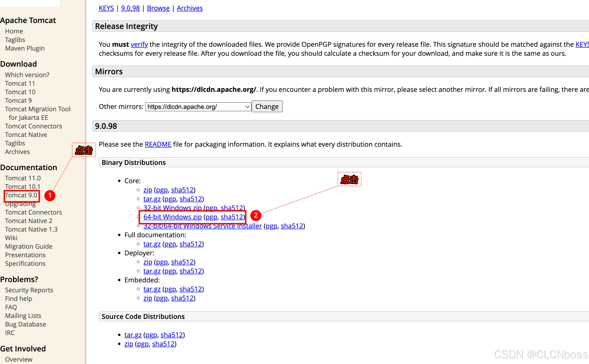Click the 64-bit Windows zip download link

pos(172,217)
